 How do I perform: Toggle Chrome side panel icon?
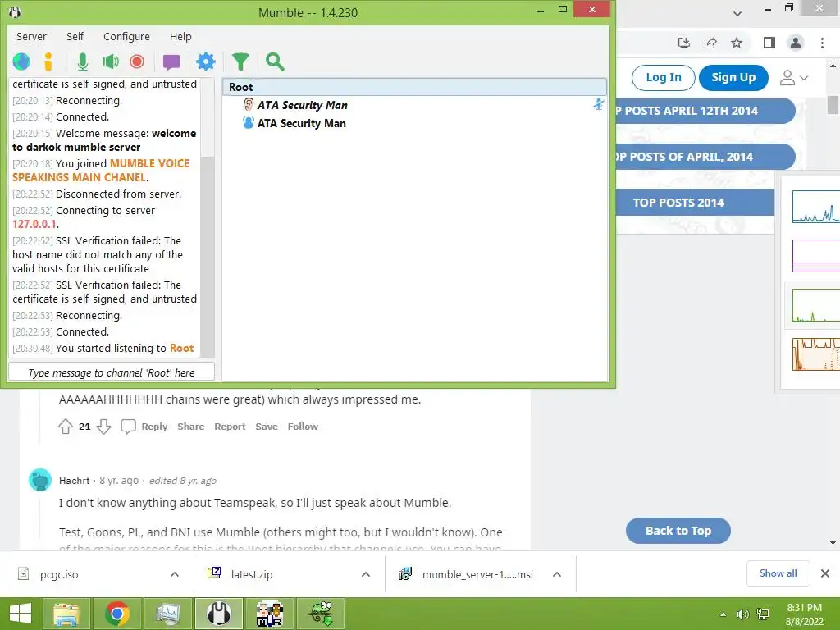coord(769,43)
